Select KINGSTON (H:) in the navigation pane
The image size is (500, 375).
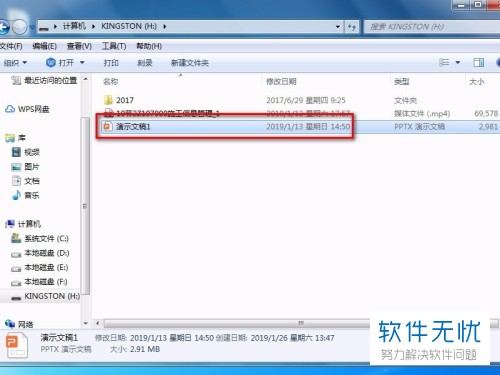coord(52,296)
